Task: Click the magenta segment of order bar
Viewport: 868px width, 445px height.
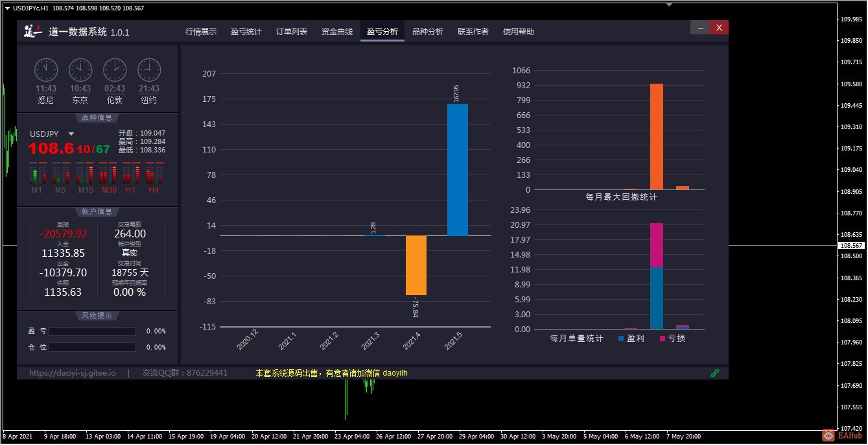Action: coord(657,245)
